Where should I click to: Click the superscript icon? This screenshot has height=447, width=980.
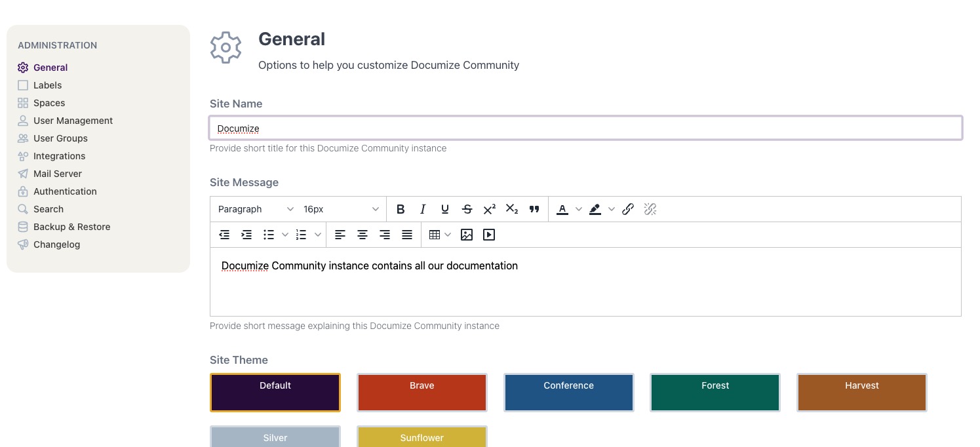tap(489, 209)
